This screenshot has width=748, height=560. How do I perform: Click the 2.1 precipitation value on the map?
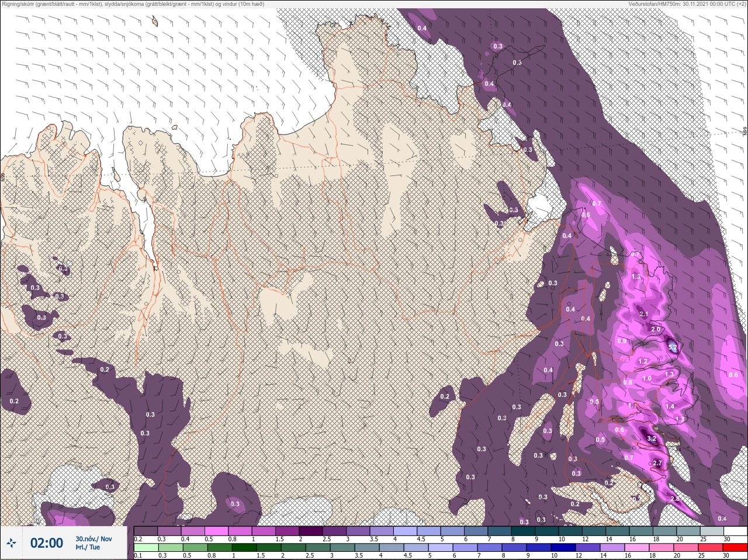[644, 314]
